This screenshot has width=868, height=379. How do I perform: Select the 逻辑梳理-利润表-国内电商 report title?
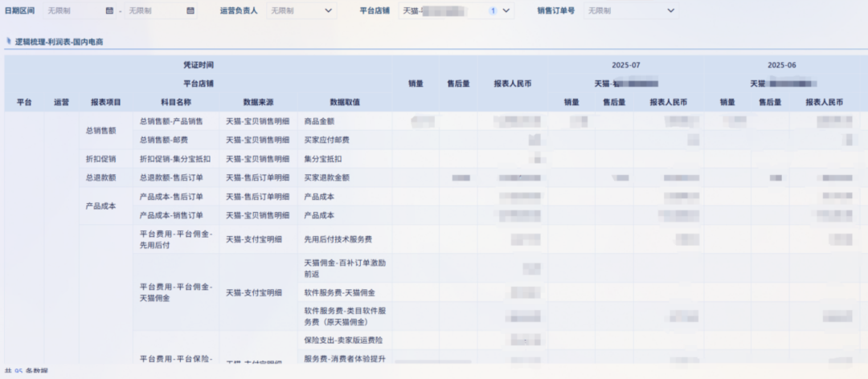59,42
